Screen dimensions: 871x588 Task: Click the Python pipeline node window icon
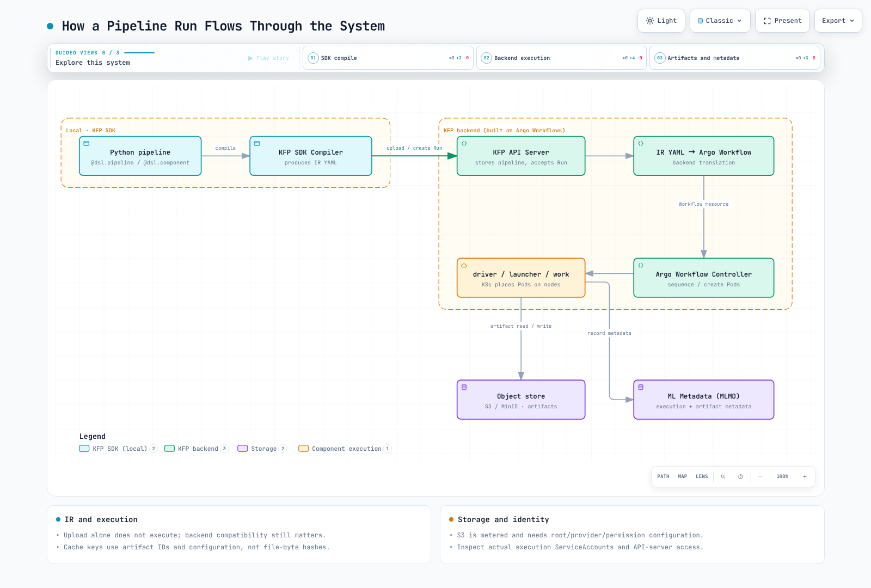(87, 144)
